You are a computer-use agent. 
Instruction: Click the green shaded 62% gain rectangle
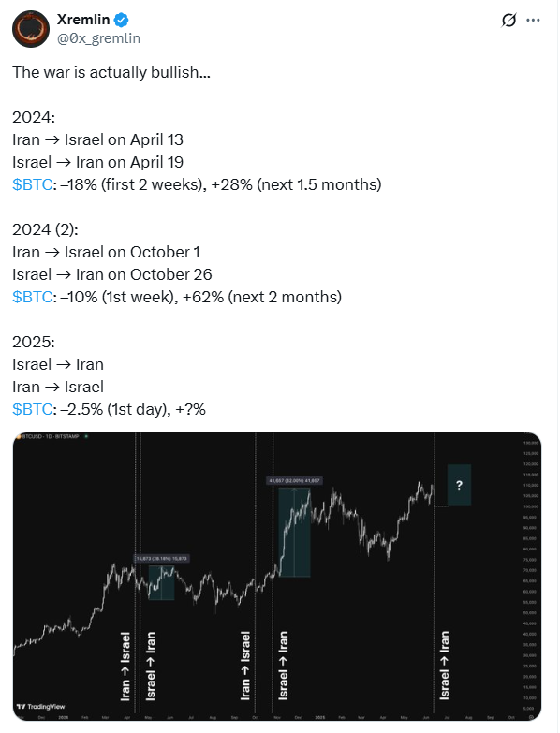[x=294, y=533]
